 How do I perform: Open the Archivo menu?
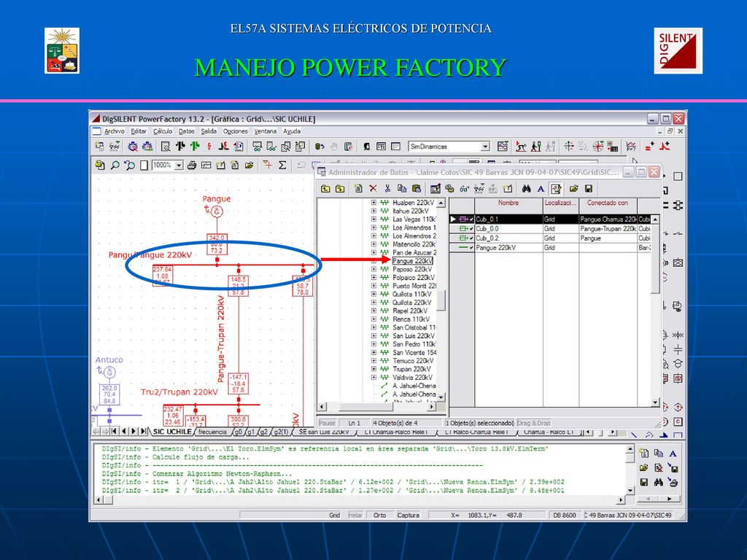pyautogui.click(x=115, y=131)
